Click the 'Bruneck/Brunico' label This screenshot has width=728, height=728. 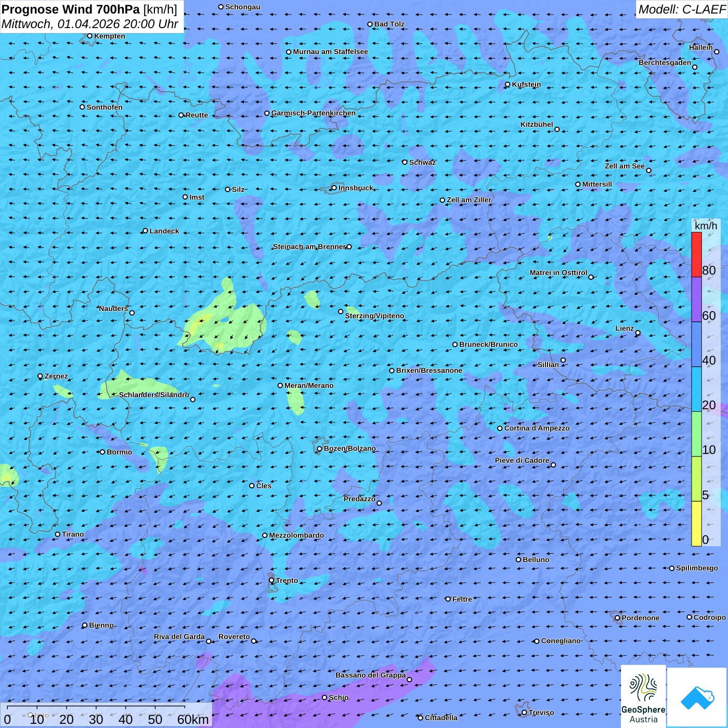click(x=488, y=344)
